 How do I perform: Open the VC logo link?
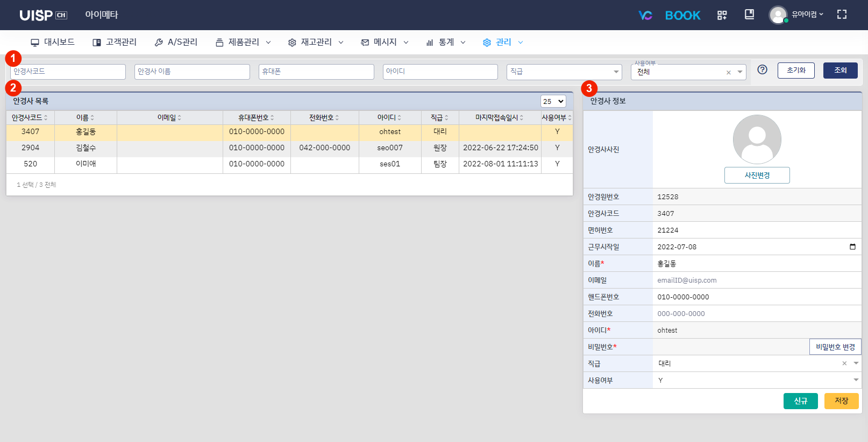coord(645,15)
